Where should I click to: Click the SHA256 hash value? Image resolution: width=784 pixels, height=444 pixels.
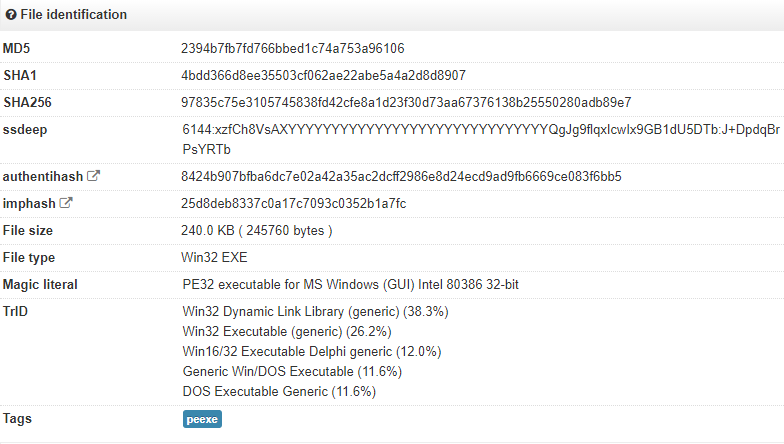click(x=406, y=102)
